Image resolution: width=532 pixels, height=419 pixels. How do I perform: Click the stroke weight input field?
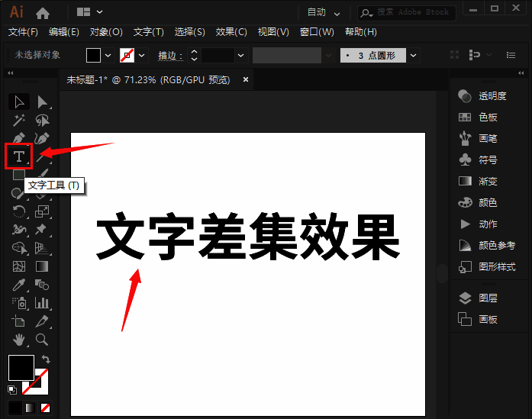tap(218, 55)
